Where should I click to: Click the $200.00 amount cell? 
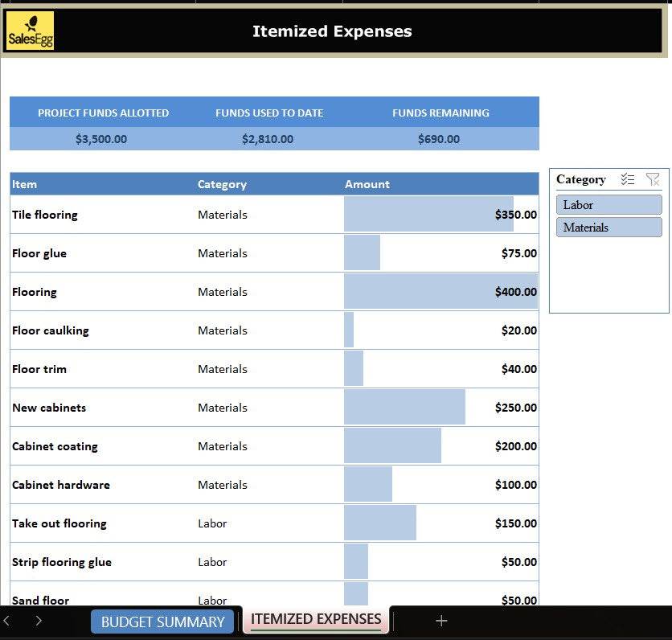click(x=441, y=446)
